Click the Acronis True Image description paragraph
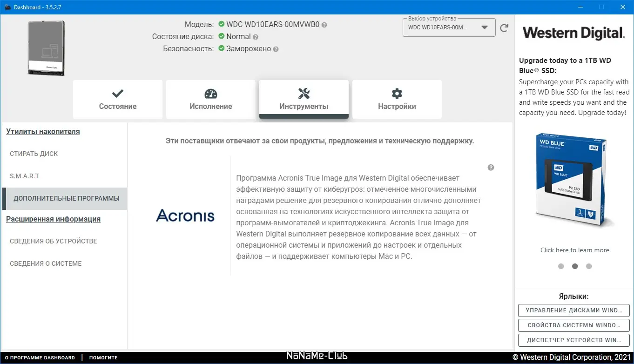The width and height of the screenshot is (634, 364). pos(359,217)
